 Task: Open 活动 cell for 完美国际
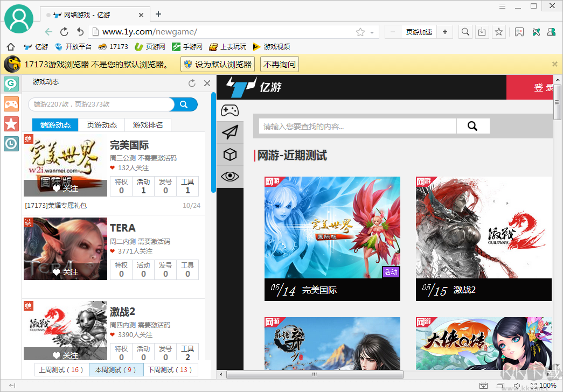pos(143,186)
